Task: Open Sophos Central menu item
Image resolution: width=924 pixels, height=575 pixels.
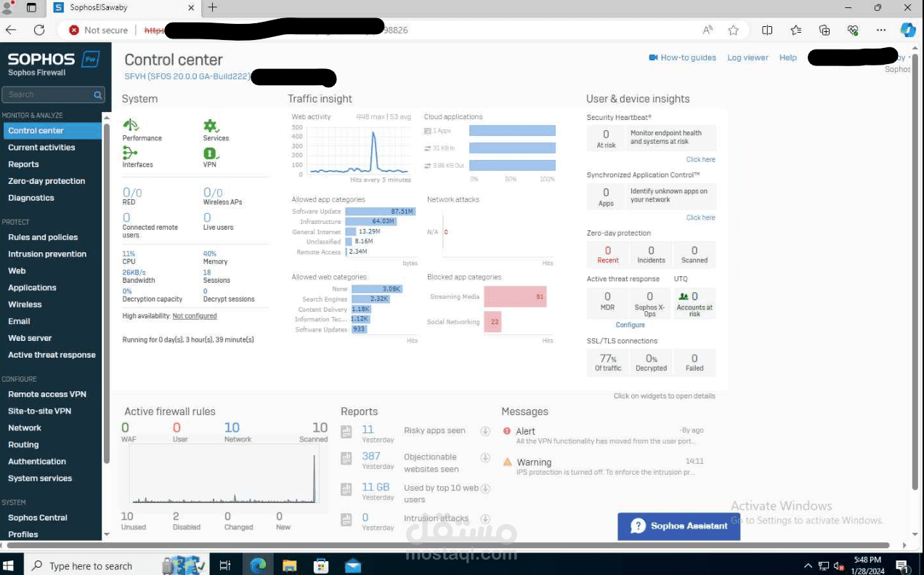Action: pos(38,518)
